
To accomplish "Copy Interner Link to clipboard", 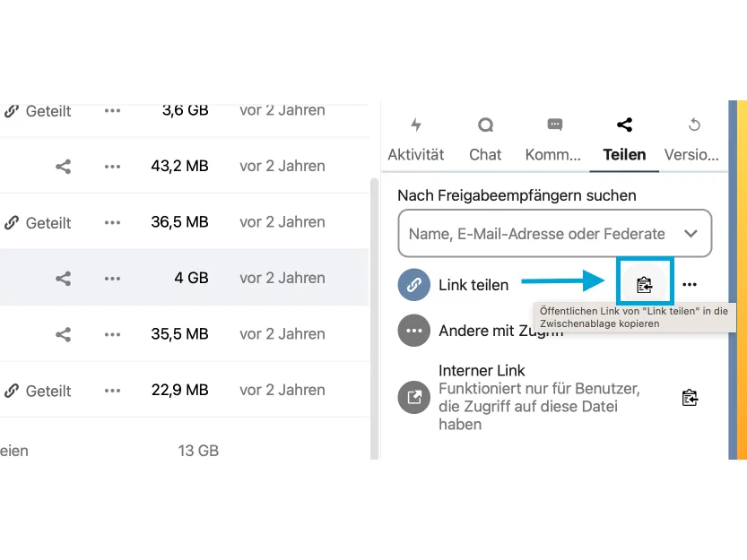I will (690, 397).
